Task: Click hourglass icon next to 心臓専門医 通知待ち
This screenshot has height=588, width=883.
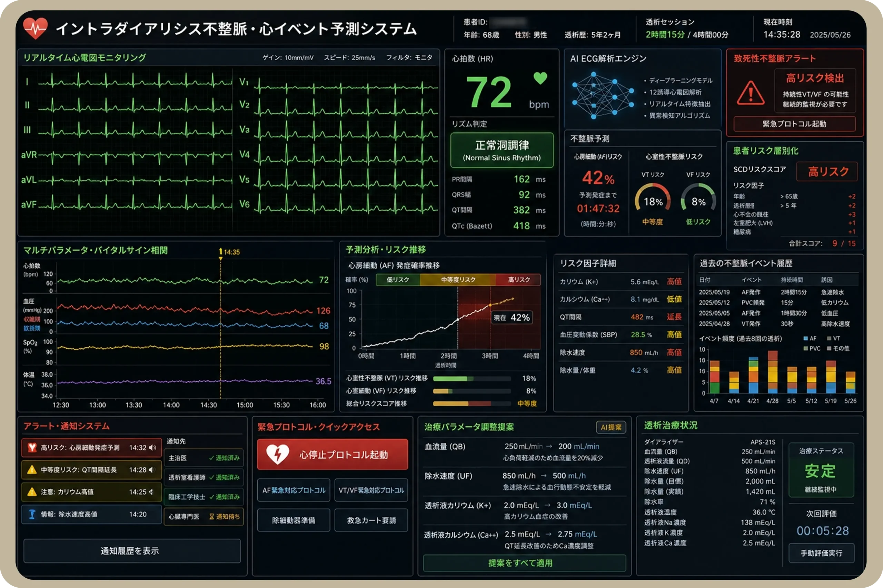Action: click(211, 516)
